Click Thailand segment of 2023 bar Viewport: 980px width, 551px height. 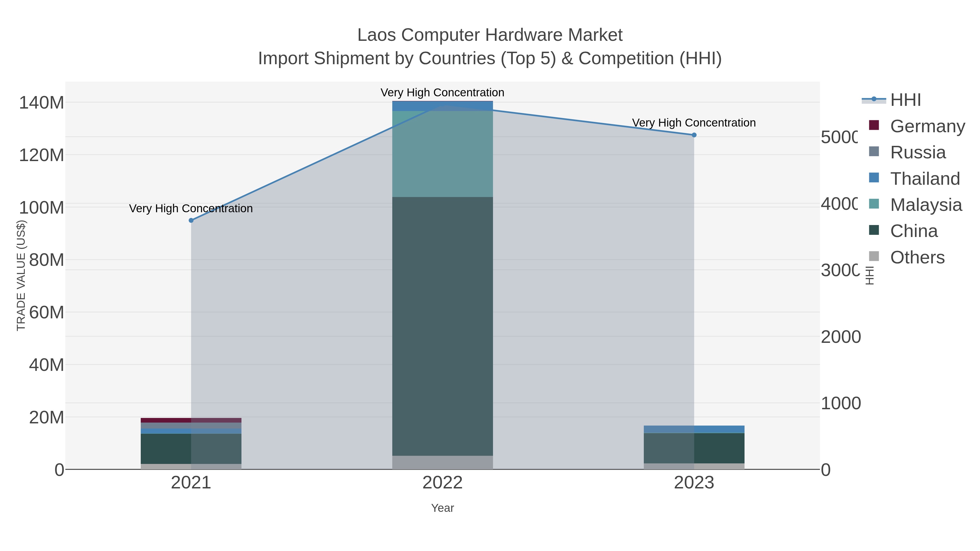coord(694,429)
